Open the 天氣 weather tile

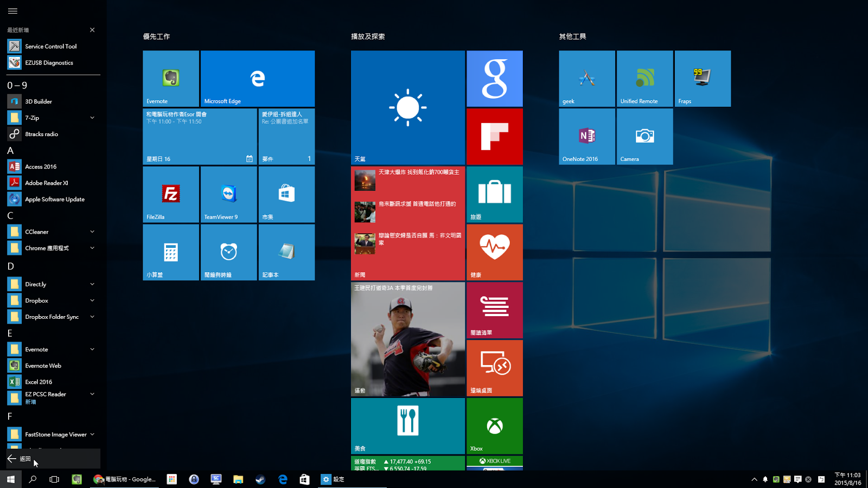click(408, 107)
